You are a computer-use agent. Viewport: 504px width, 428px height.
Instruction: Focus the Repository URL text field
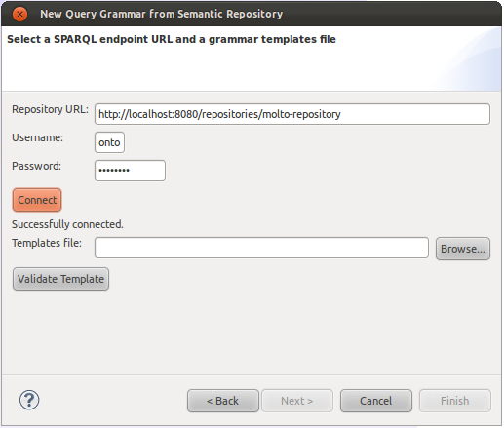(292, 114)
